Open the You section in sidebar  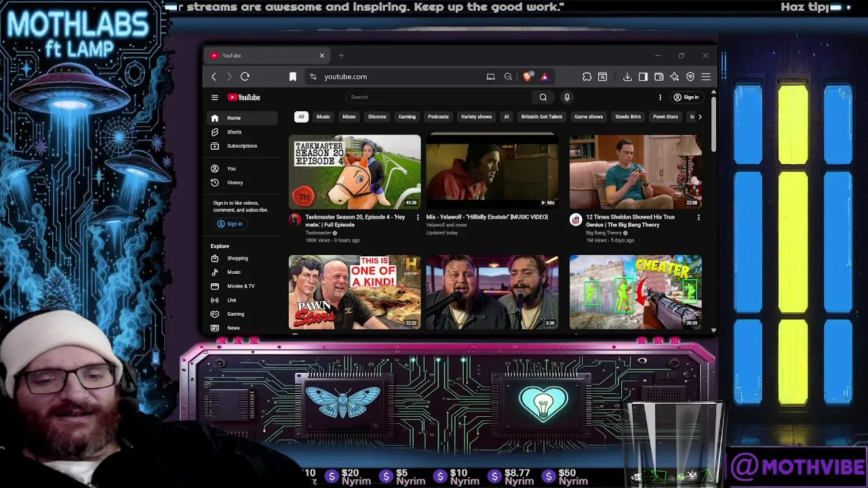[x=243, y=168]
